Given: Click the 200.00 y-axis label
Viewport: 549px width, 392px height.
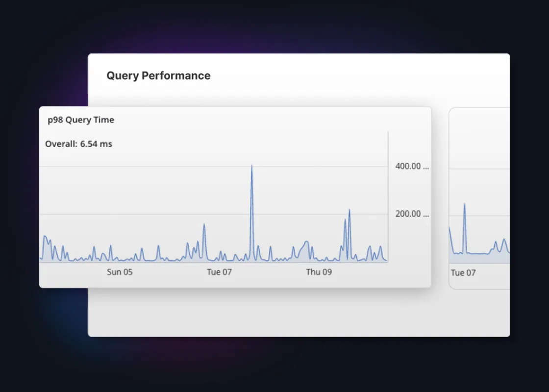Looking at the screenshot, I should (x=412, y=214).
